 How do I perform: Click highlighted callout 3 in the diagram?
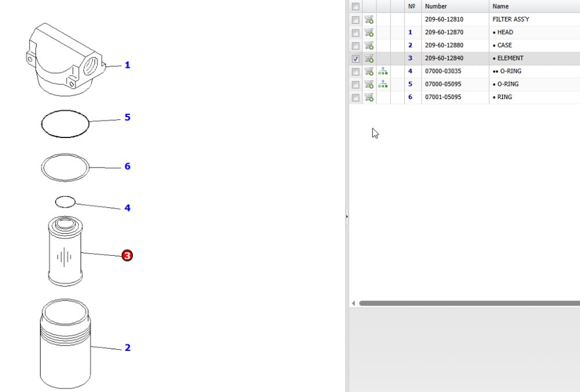[x=127, y=256]
